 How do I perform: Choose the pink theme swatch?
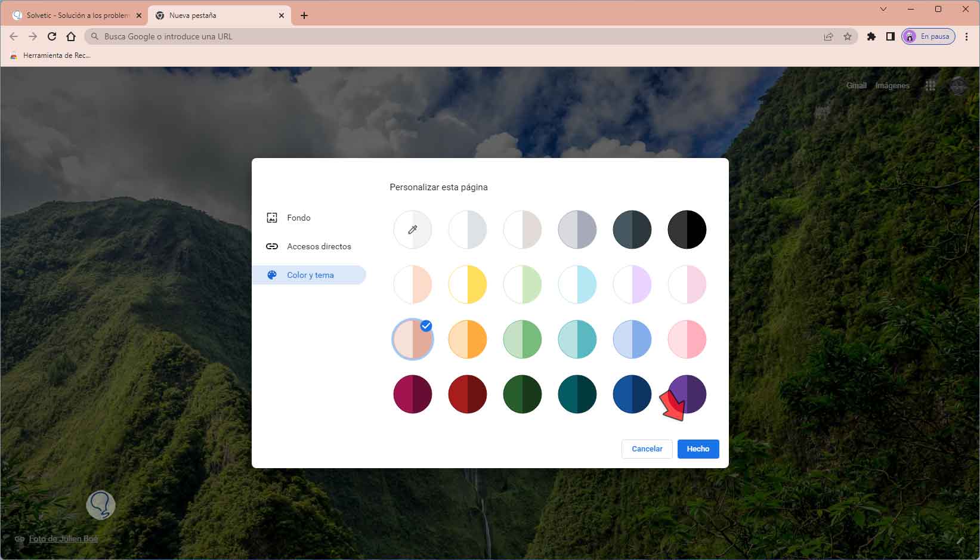pyautogui.click(x=687, y=339)
